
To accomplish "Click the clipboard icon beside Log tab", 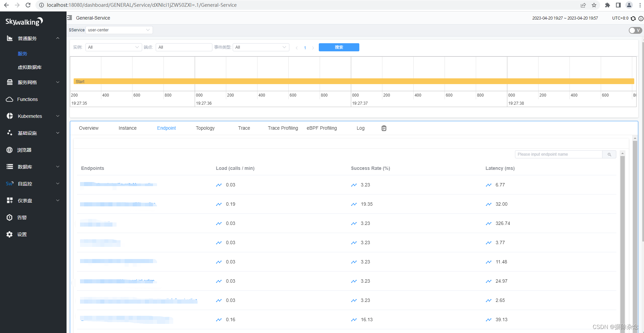I will [x=384, y=128].
